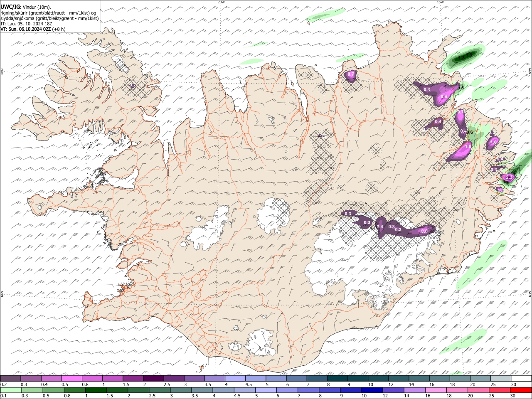532x399 pixels.
Task: Click the 4 blue-grey swatch, lower legend
Action: (223, 390)
